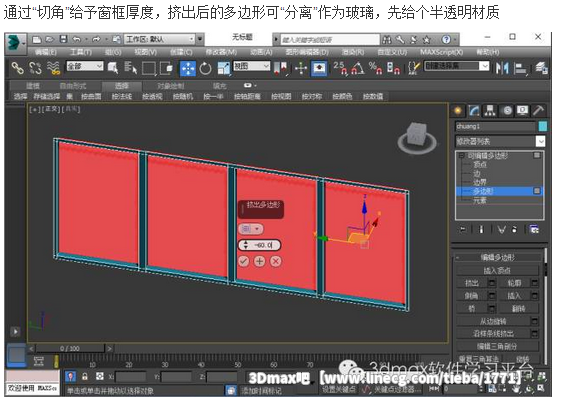
Task: Open the workspace selector dropdown
Action: pos(160,39)
